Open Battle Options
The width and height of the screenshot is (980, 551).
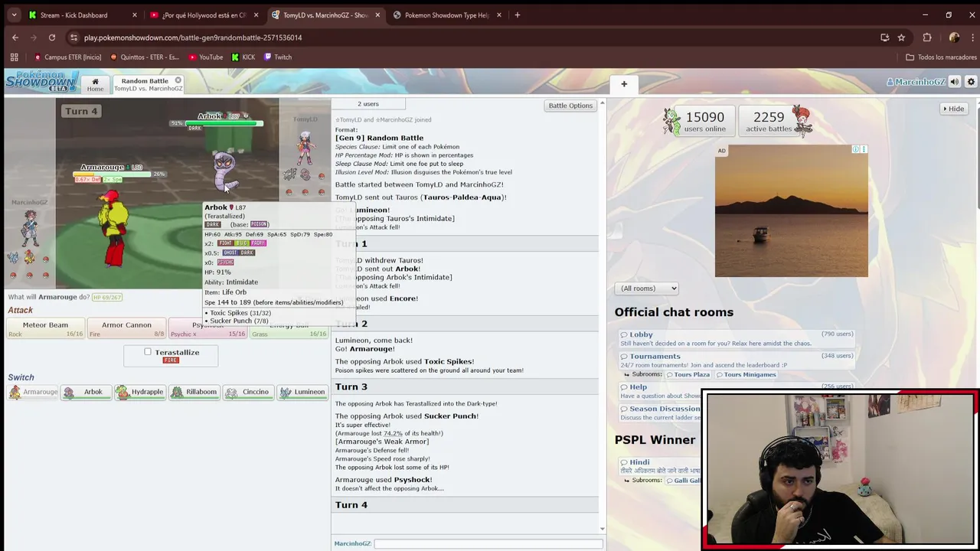(x=570, y=106)
